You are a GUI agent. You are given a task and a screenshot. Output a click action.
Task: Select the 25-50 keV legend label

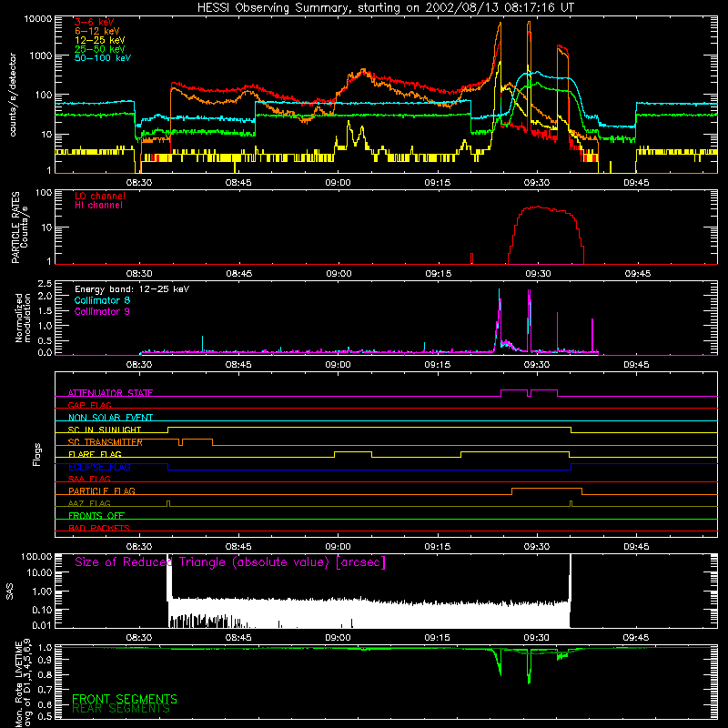[100, 49]
